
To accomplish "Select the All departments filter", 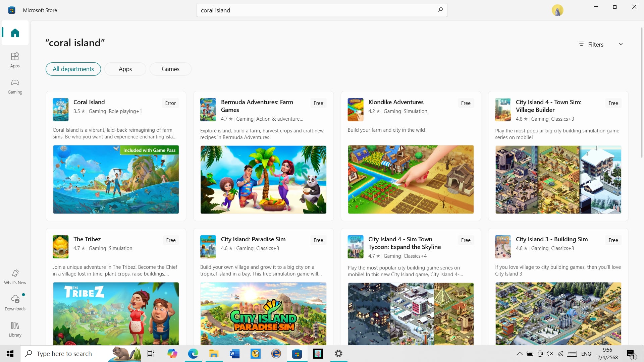I will [x=73, y=69].
